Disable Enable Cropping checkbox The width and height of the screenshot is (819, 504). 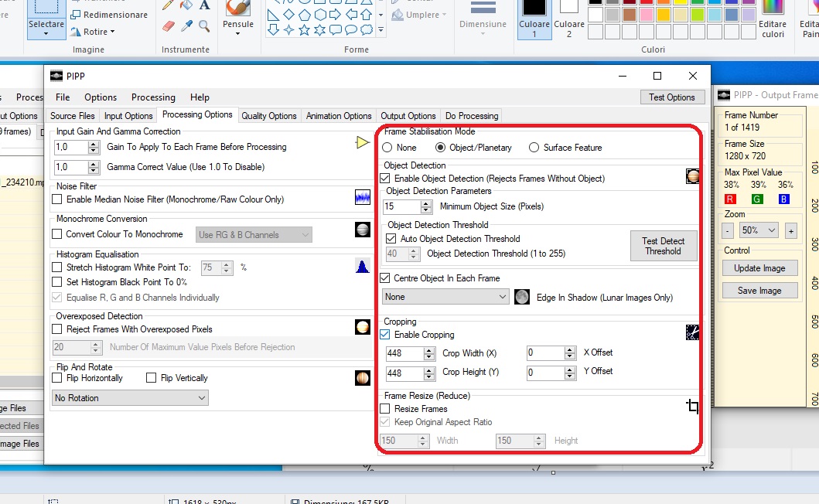(385, 335)
